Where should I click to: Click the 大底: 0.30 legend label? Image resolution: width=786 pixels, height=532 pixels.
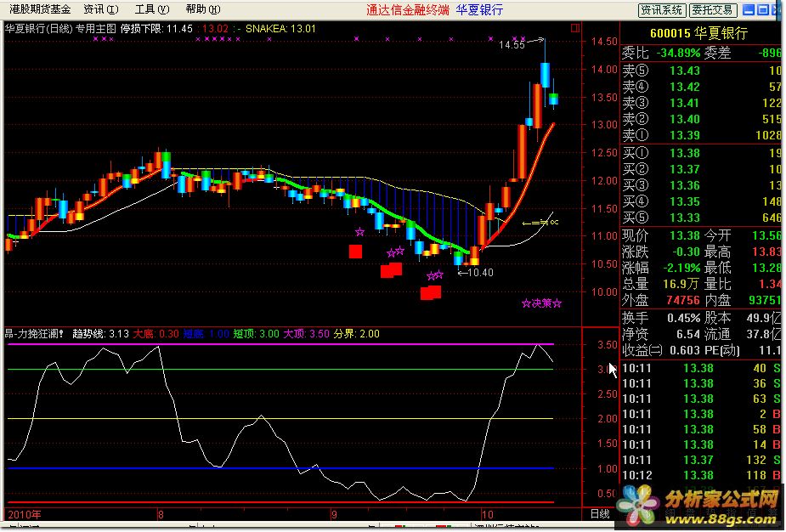pos(156,333)
